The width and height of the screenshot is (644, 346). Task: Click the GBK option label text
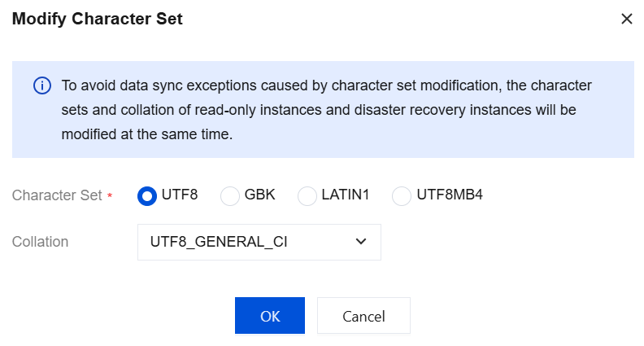pos(260,195)
